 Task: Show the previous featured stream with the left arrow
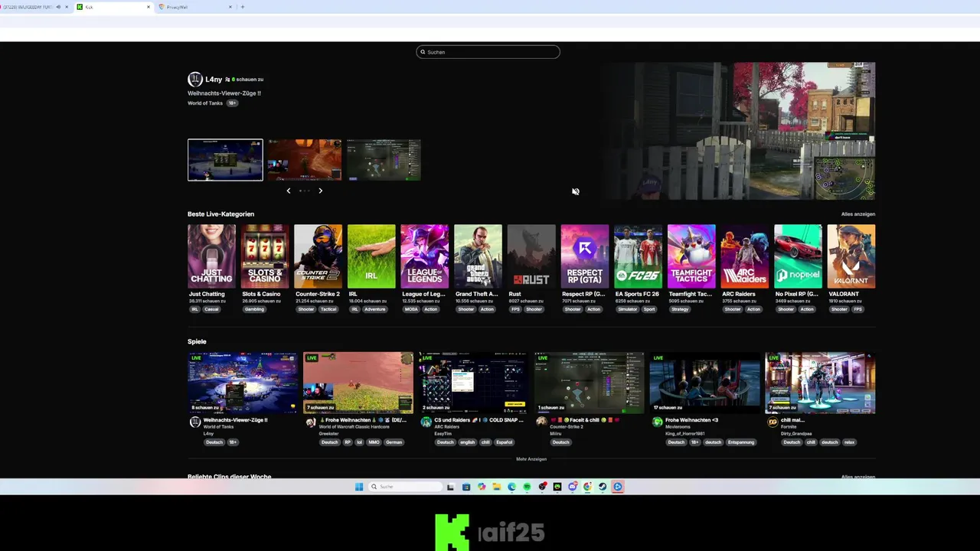[x=289, y=191]
